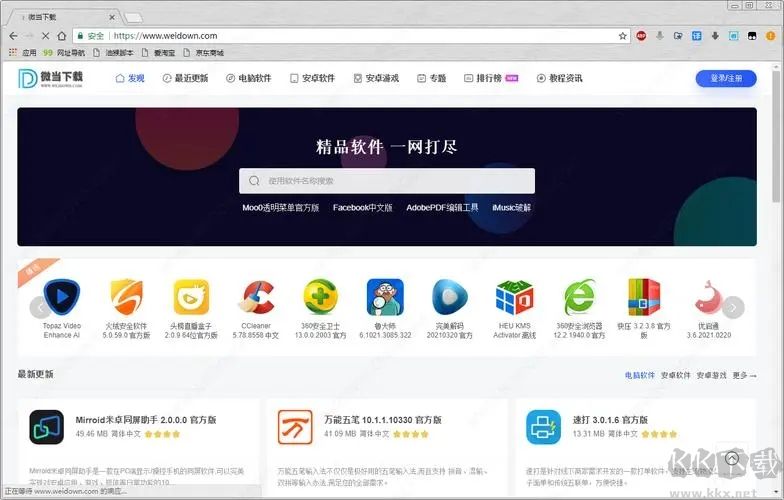The height and width of the screenshot is (500, 784).
Task: Open the 完美解码 player icon
Action: (x=450, y=297)
